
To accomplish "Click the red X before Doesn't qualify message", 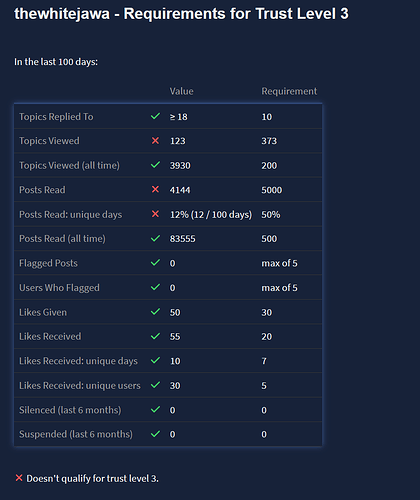I will pos(19,478).
